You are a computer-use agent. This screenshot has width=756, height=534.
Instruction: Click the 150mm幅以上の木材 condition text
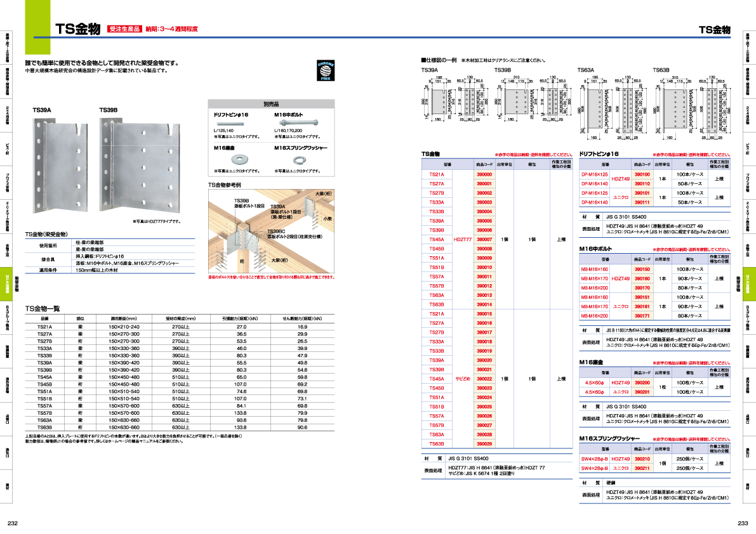[x=96, y=270]
